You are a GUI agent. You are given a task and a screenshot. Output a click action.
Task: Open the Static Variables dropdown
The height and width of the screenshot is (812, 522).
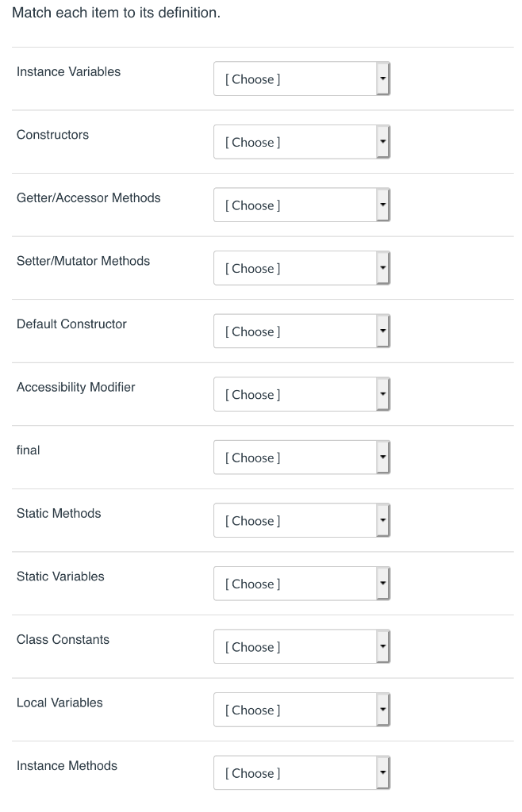[x=301, y=584]
